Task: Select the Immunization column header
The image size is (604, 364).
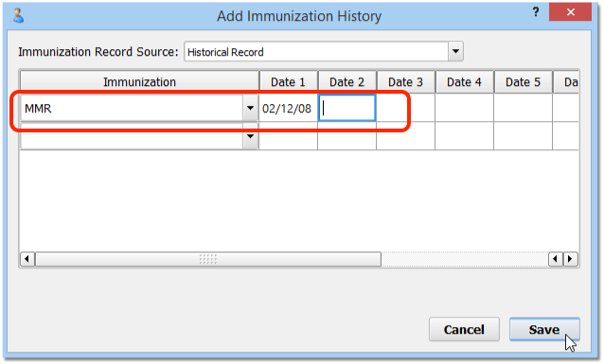Action: pyautogui.click(x=139, y=82)
